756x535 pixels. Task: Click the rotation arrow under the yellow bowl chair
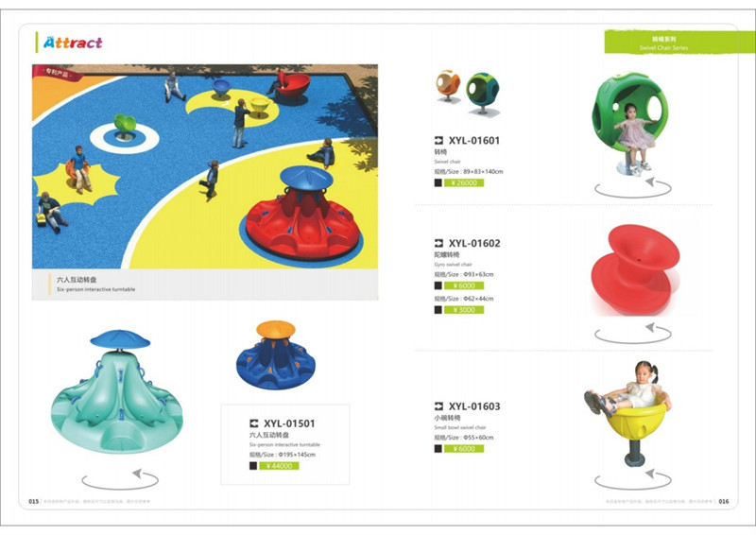tap(632, 479)
